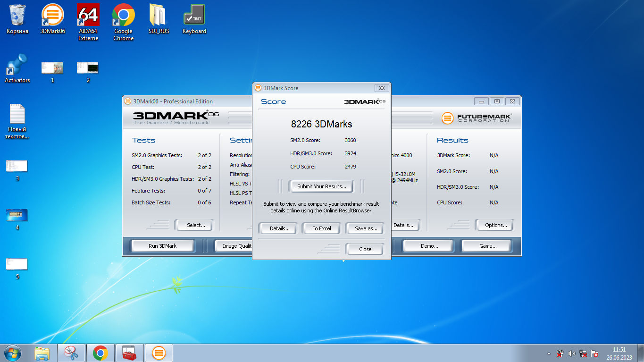Launch the Keyboard test desktop icon
Screen dimensions: 644x362
point(194,19)
